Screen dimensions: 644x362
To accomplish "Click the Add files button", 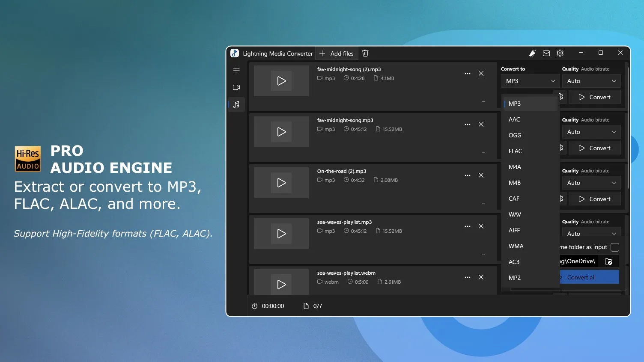I will click(337, 53).
